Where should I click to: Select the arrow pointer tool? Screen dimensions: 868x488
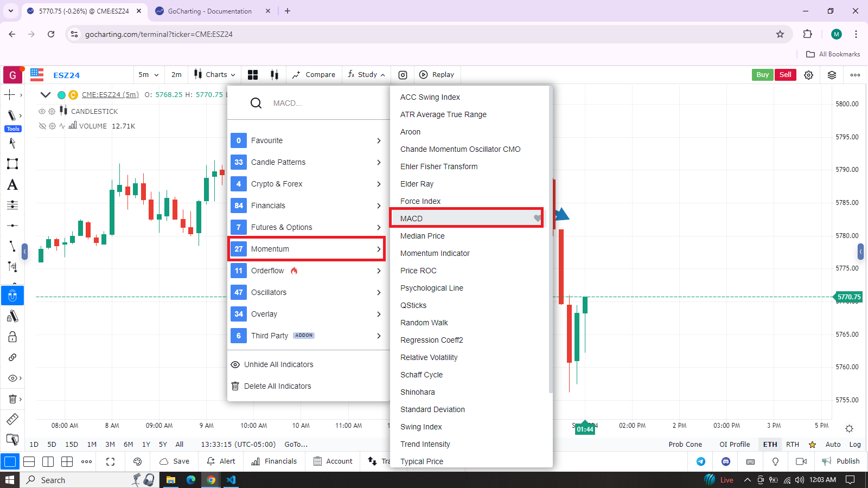[x=12, y=143]
